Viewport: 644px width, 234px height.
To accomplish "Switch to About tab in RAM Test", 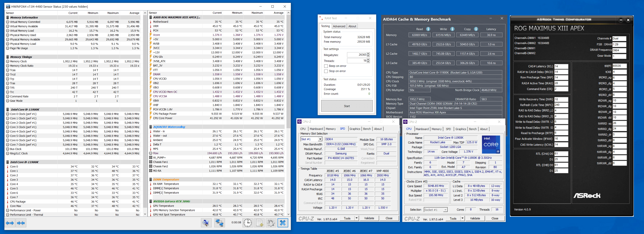I will [352, 26].
